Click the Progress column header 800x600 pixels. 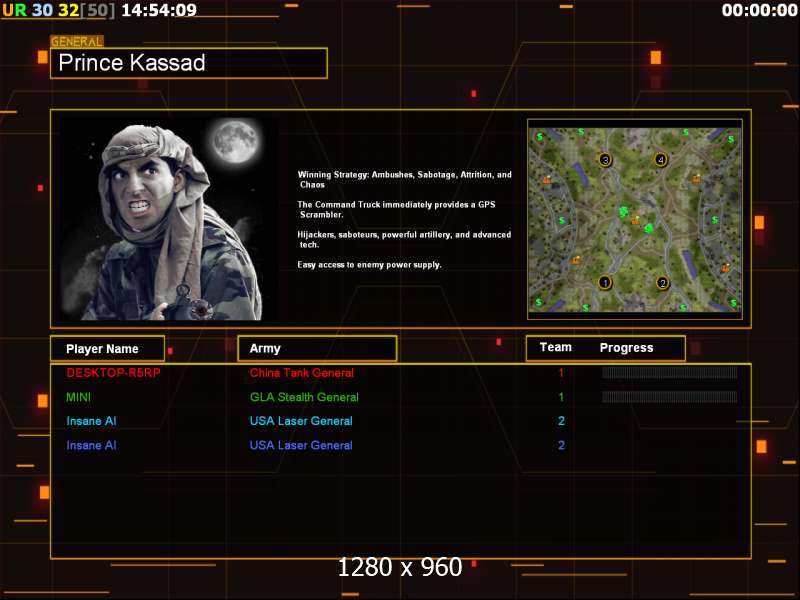point(627,348)
